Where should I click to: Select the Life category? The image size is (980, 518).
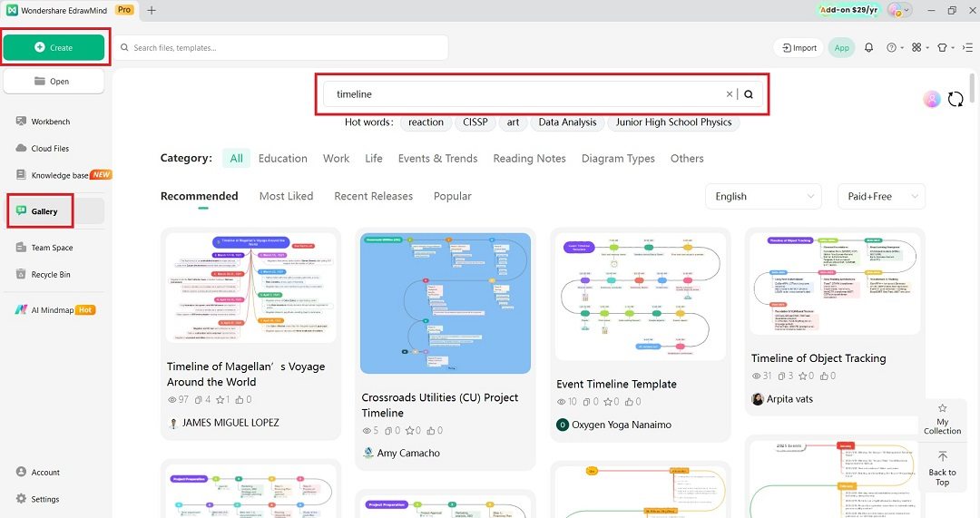[374, 159]
